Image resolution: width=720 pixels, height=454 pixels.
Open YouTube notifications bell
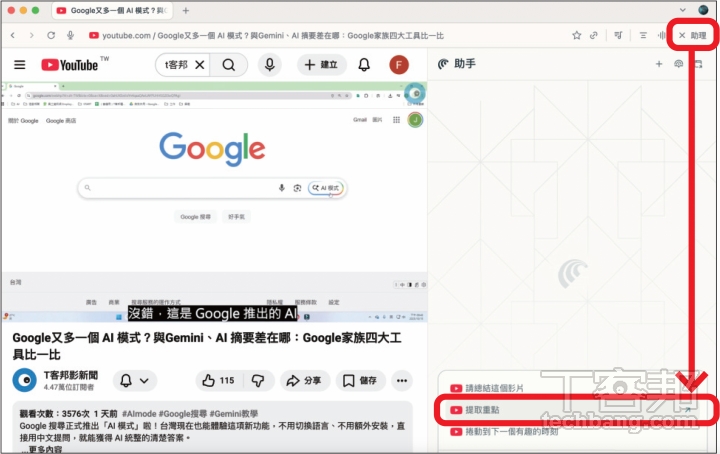click(364, 65)
